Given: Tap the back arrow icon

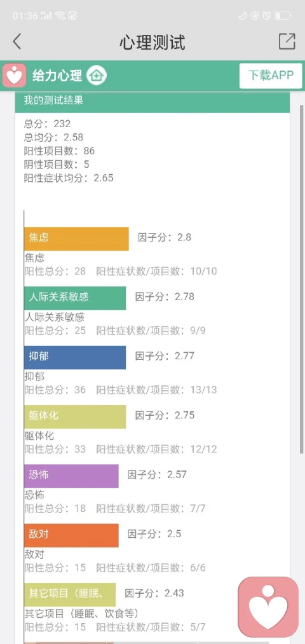Looking at the screenshot, I should pos(17,42).
